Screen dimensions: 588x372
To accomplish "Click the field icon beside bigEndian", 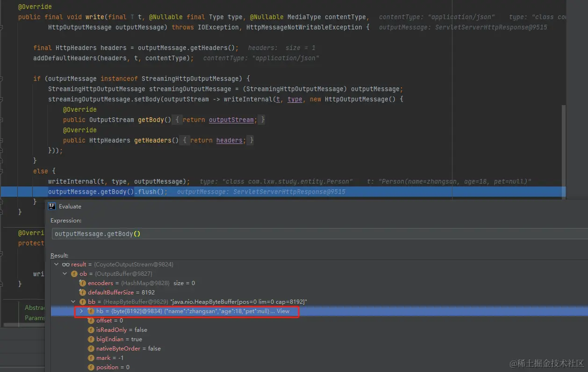I will 91,339.
